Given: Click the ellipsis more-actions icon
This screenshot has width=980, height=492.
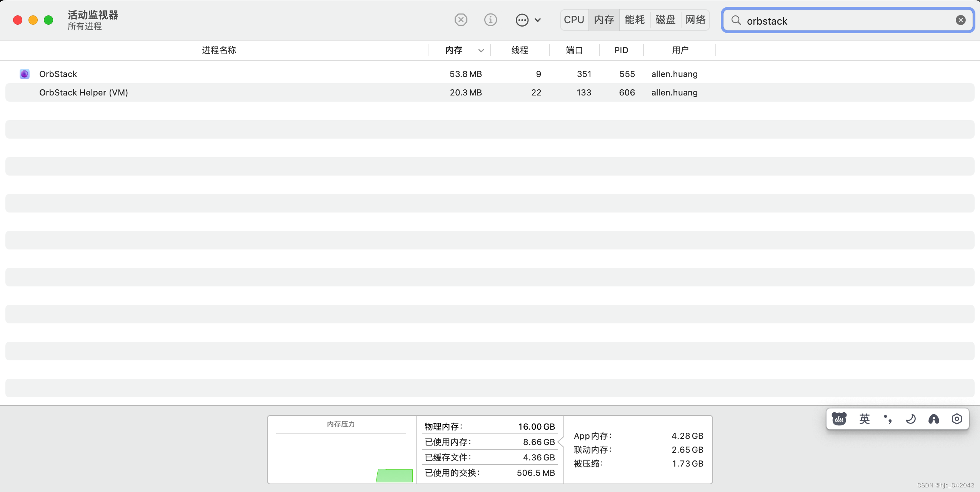Looking at the screenshot, I should click(522, 20).
